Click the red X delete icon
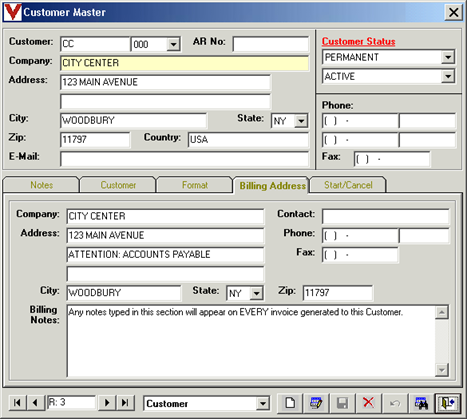 [368, 403]
